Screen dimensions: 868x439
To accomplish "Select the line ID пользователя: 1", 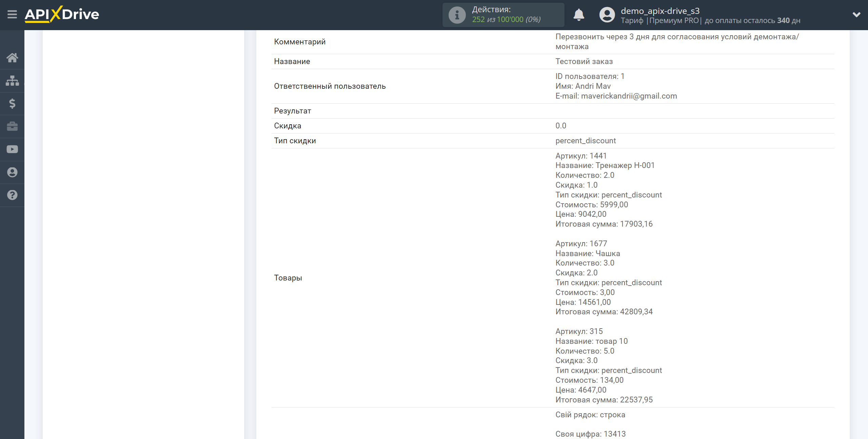I will click(590, 76).
